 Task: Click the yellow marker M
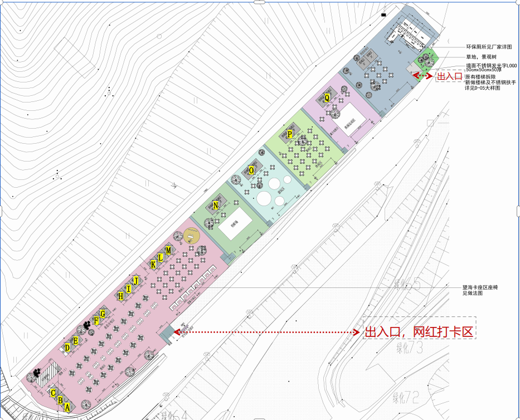[168, 251]
